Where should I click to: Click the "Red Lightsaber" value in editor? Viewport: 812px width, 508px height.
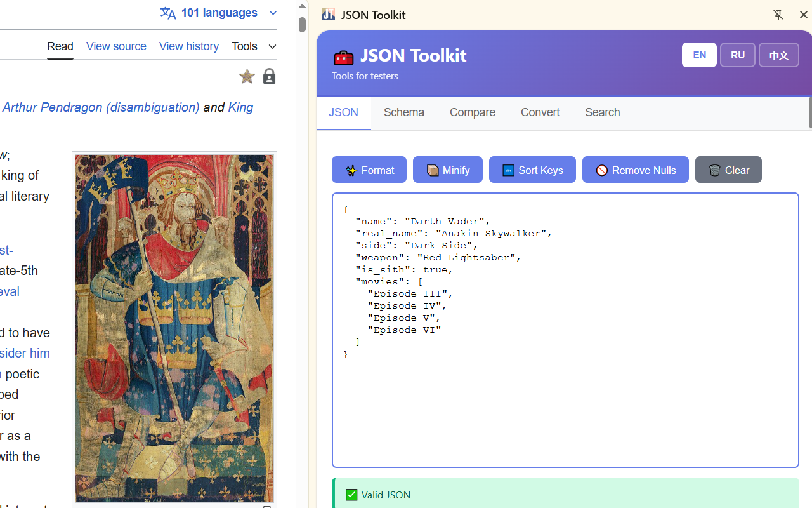click(466, 258)
